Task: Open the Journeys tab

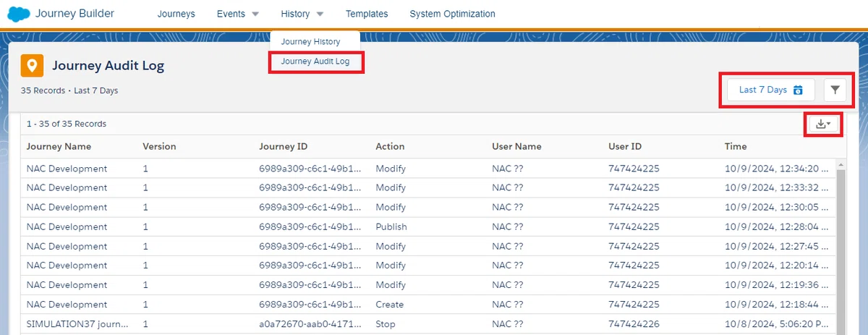Action: point(176,14)
